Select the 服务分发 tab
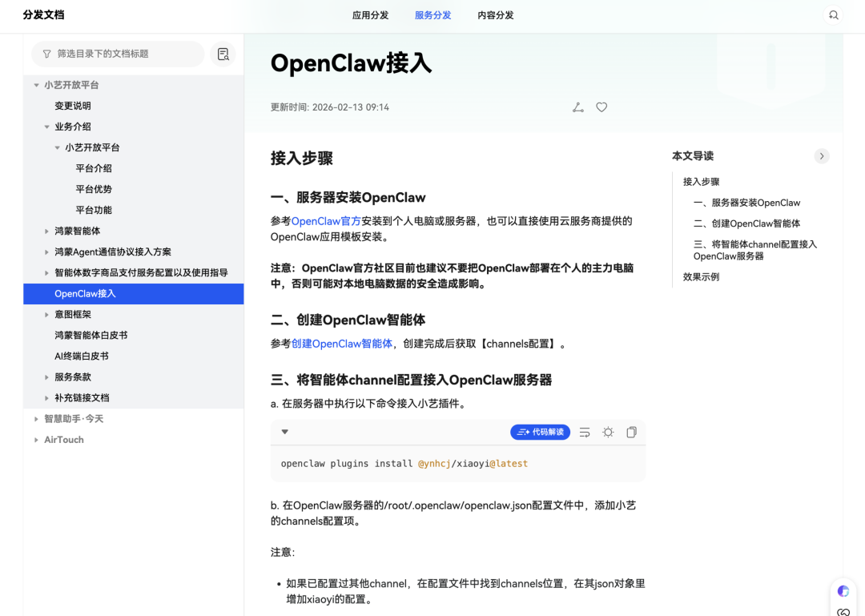This screenshot has width=865, height=616. click(432, 15)
